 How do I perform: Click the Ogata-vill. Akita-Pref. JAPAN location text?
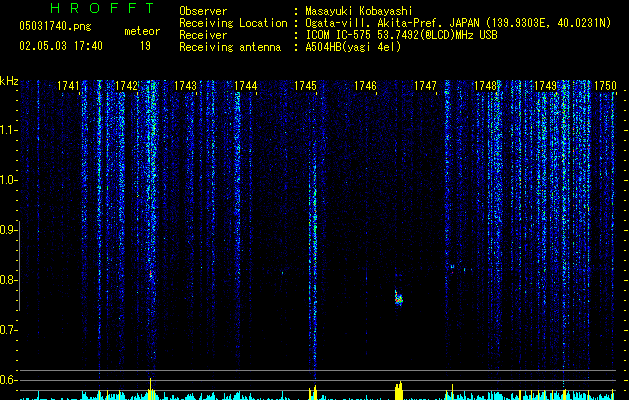point(458,23)
